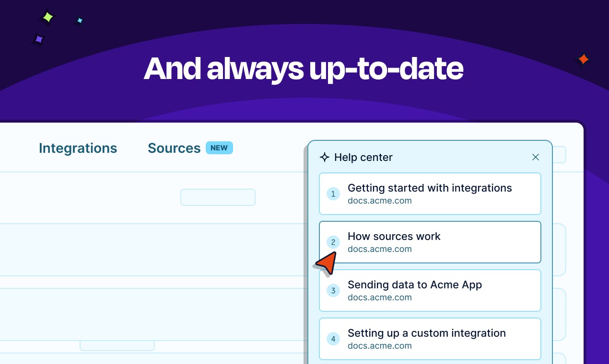Viewport: 609px width, 364px height.
Task: Click docs.acme.com under How sources work
Action: pyautogui.click(x=380, y=249)
